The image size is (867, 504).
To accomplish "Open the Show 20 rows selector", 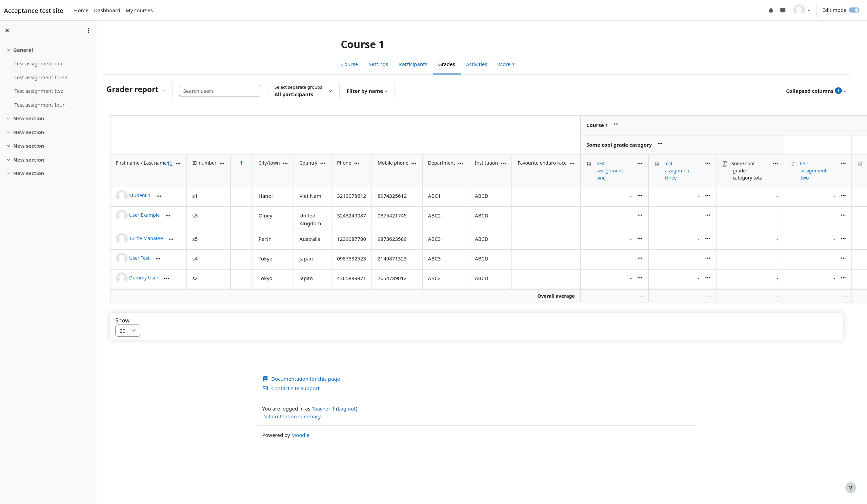I will click(x=128, y=331).
